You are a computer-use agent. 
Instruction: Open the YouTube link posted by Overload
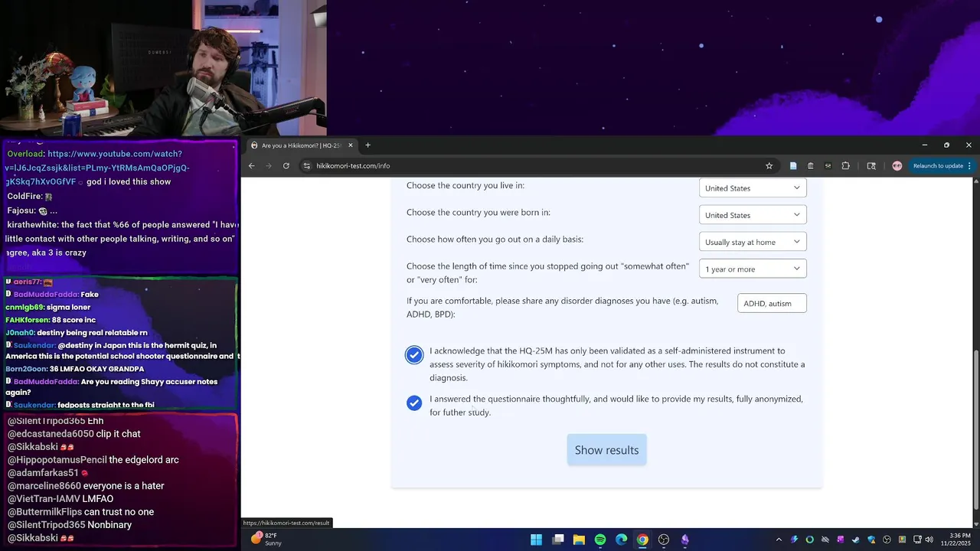[x=100, y=168]
